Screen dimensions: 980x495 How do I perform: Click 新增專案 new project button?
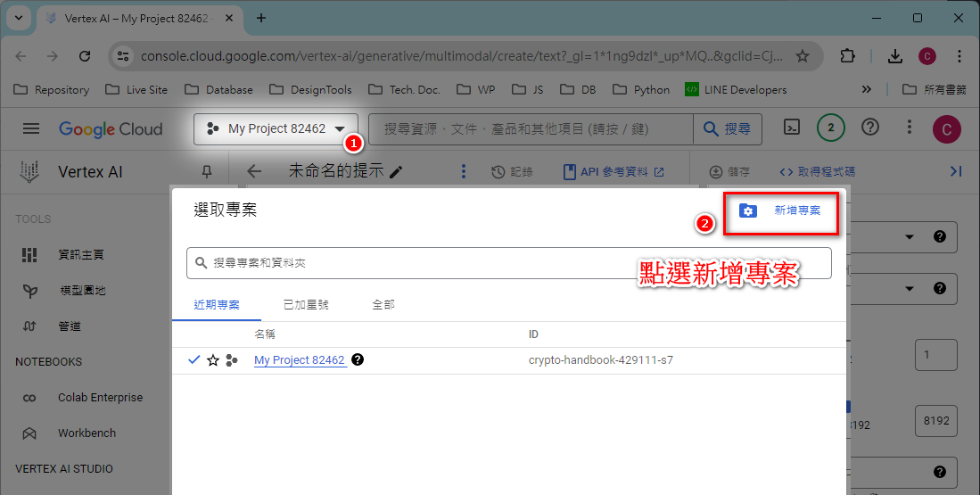780,210
